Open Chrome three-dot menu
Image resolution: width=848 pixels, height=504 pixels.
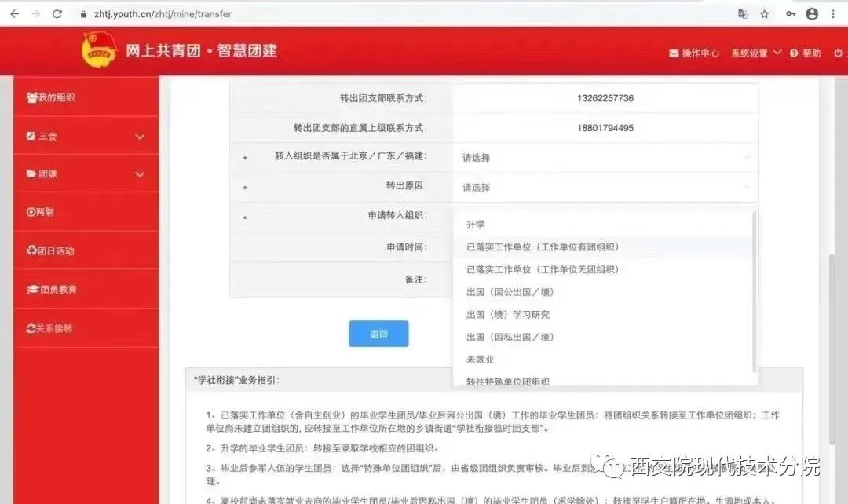click(833, 14)
